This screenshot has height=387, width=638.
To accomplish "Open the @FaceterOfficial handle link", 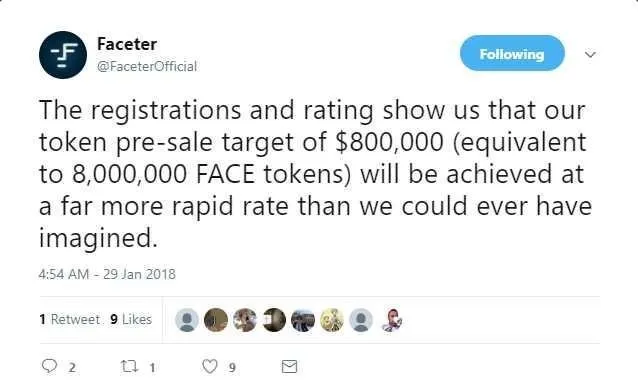I will (147, 66).
